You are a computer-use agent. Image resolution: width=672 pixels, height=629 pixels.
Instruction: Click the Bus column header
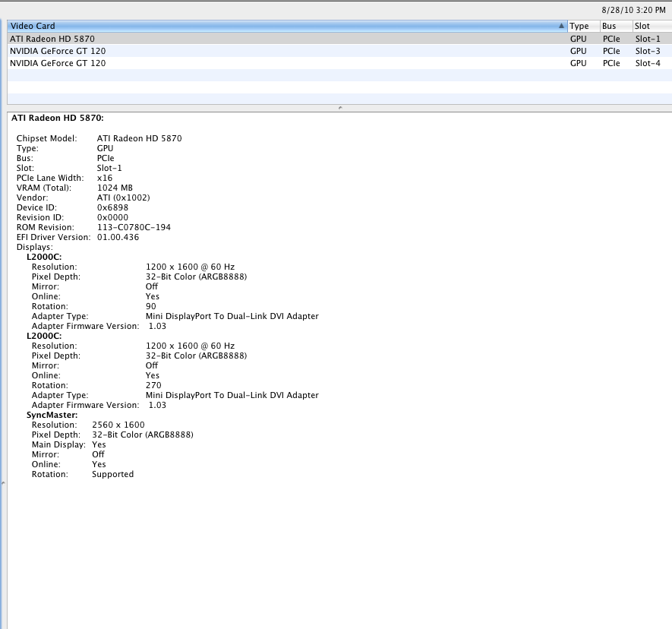(x=616, y=26)
